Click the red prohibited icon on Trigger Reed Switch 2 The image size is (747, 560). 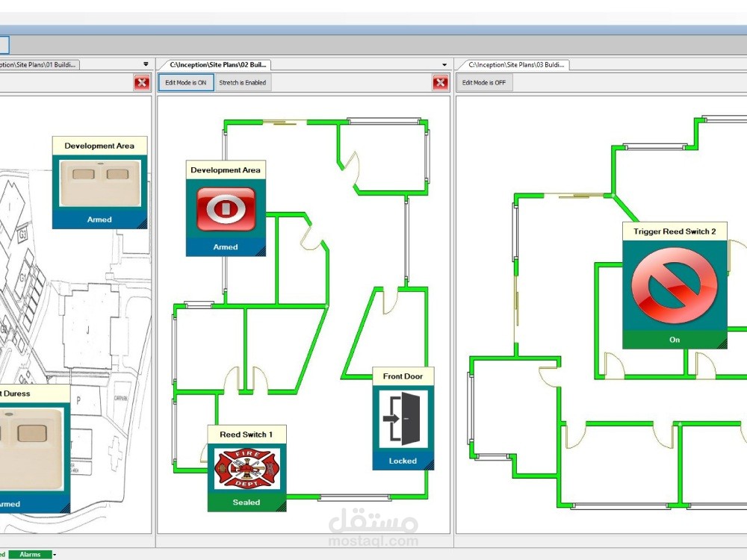click(x=675, y=287)
